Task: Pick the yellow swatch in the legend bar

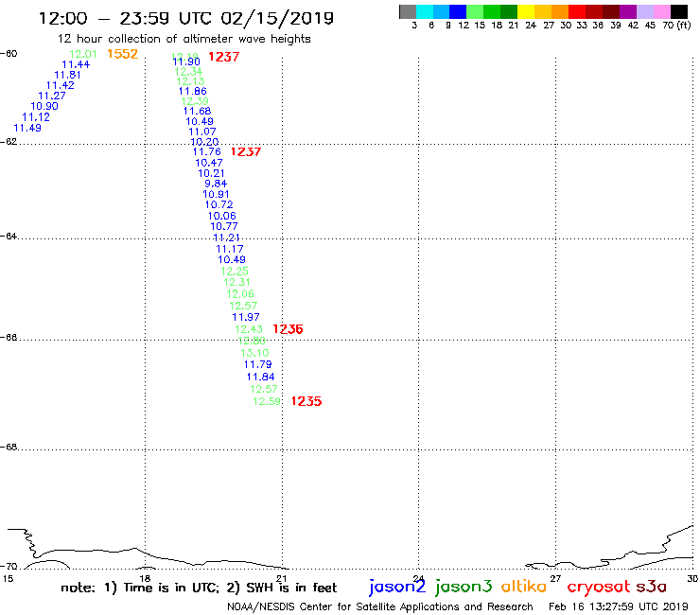Action: 526,11
